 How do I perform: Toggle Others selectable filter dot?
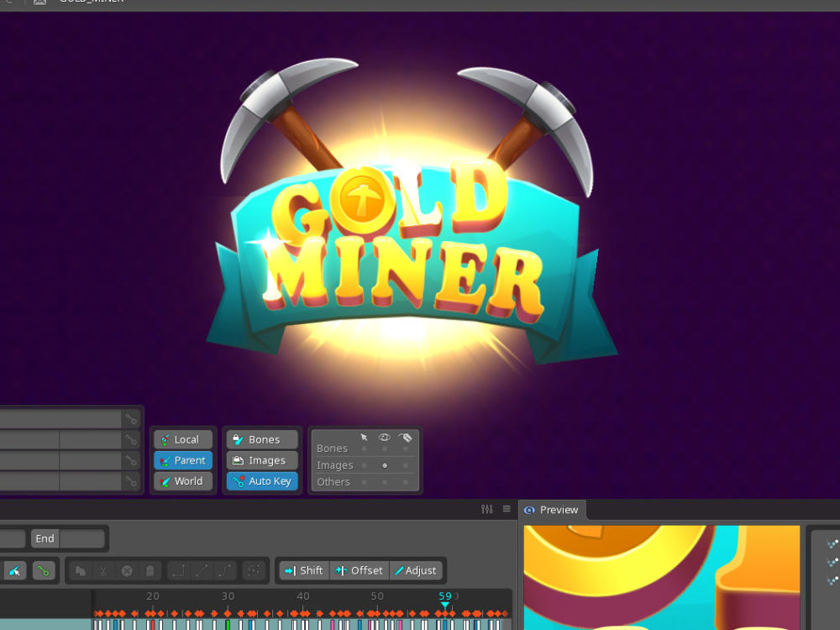tap(365, 482)
